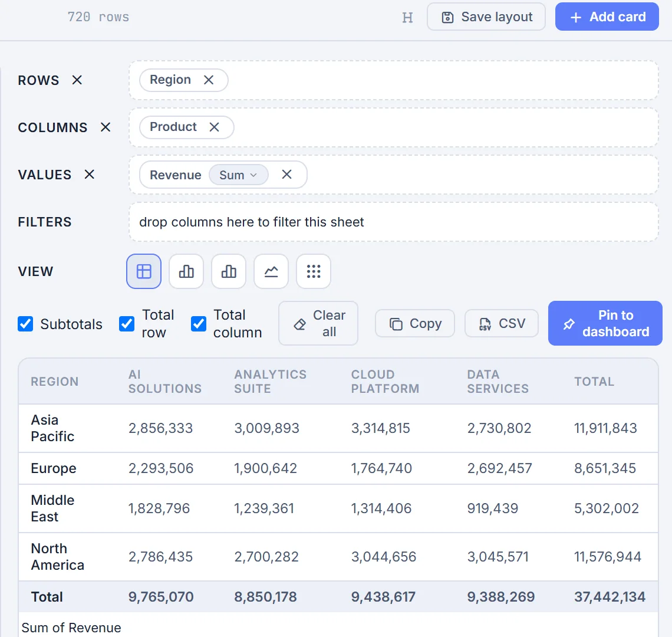Click the ANALYTICS SUITE column header

(271, 382)
